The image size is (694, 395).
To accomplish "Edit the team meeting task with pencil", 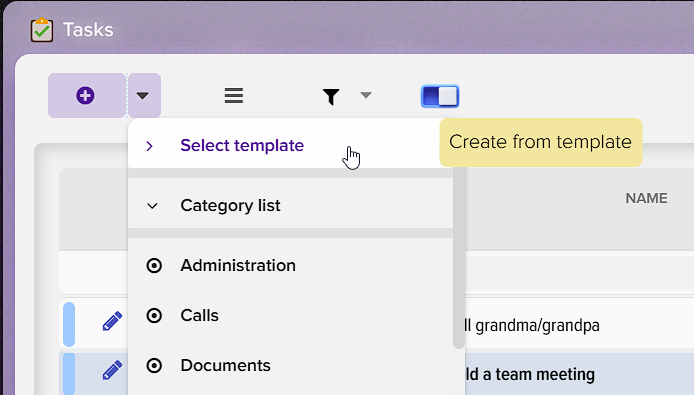I will pyautogui.click(x=112, y=370).
